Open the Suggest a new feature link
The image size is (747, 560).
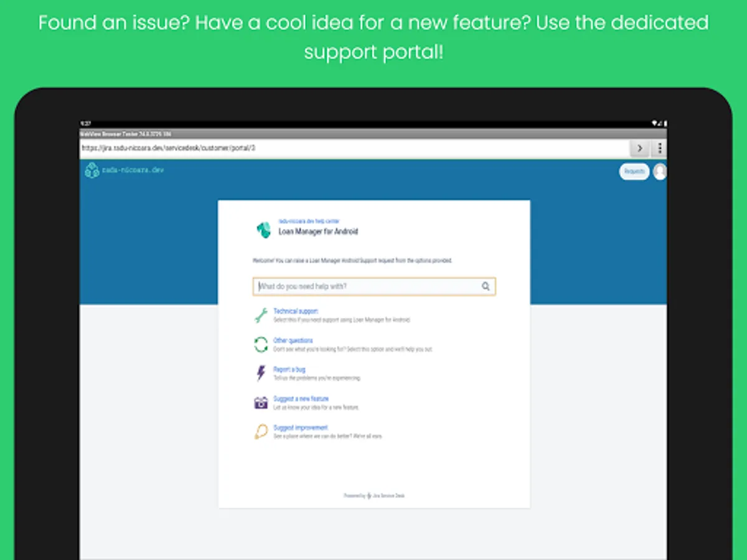tap(301, 399)
